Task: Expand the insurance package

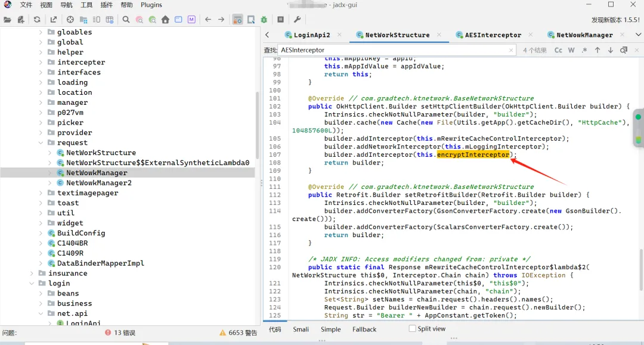Action: 32,273
